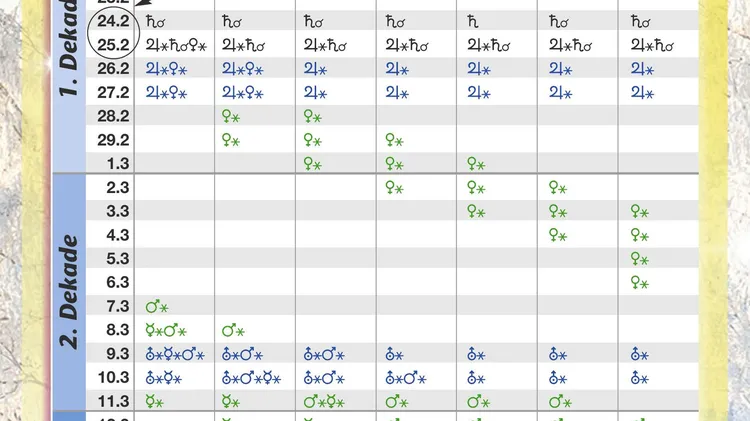Click the "2. Dekade" side label

(68, 291)
